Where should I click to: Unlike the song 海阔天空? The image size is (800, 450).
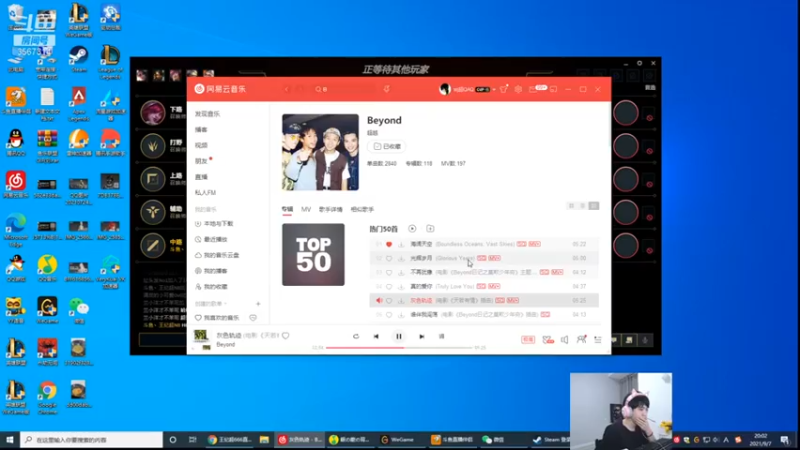coord(389,244)
